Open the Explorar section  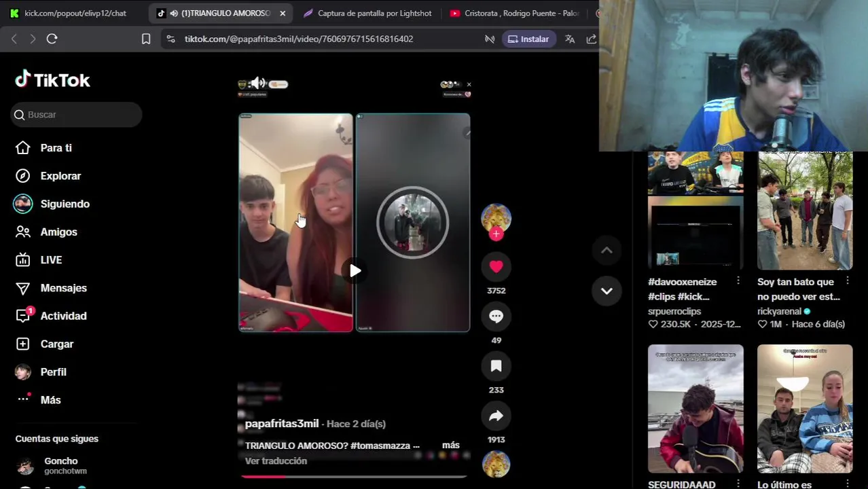pyautogui.click(x=60, y=176)
